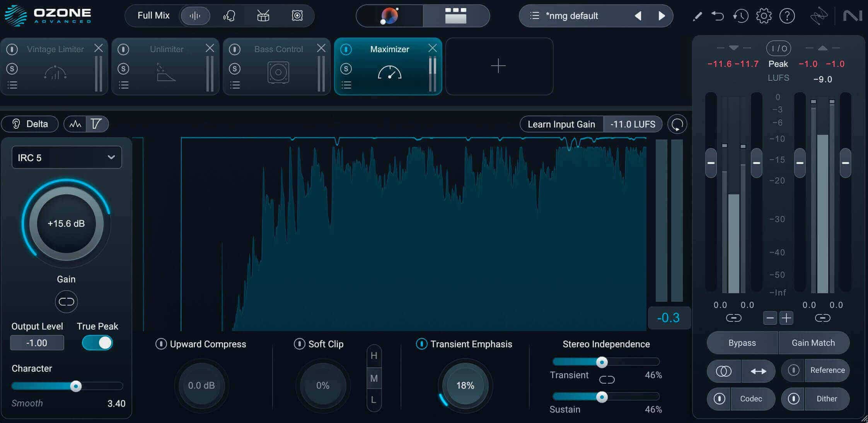The width and height of the screenshot is (868, 423).
Task: Click the I/O meter button
Action: coord(778,48)
